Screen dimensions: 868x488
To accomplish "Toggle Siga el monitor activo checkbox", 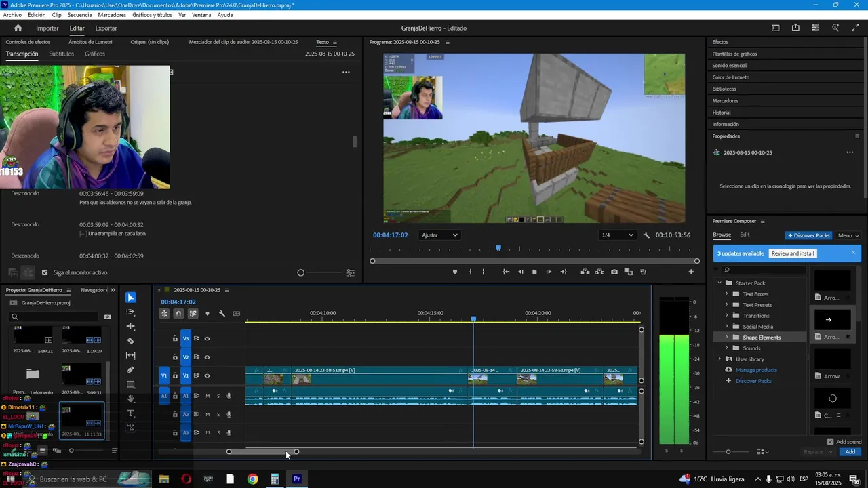I will pyautogui.click(x=45, y=272).
